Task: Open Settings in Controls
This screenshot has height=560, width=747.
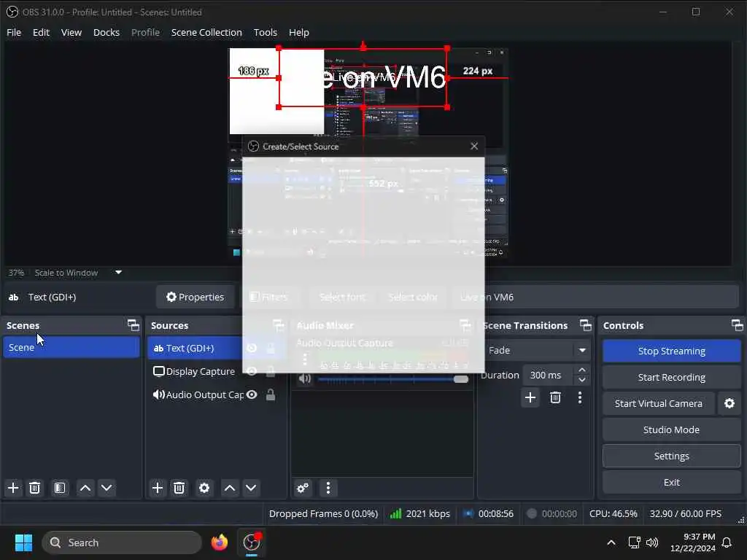Action: point(671,456)
